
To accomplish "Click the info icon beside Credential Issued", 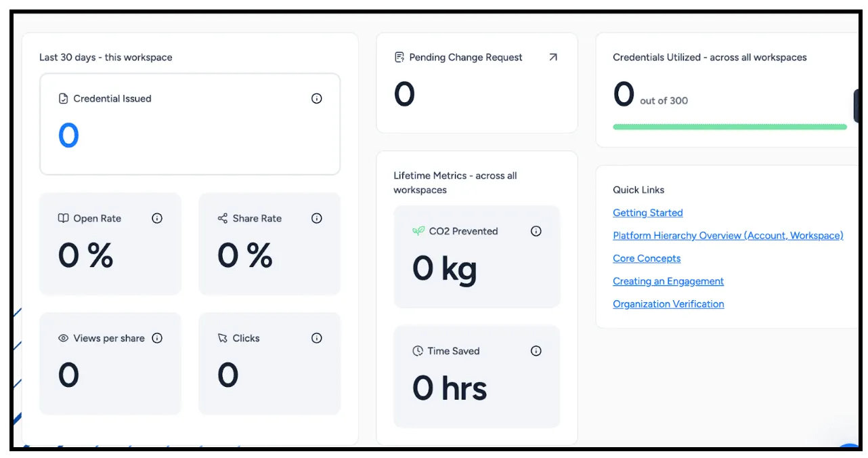I will [x=316, y=98].
